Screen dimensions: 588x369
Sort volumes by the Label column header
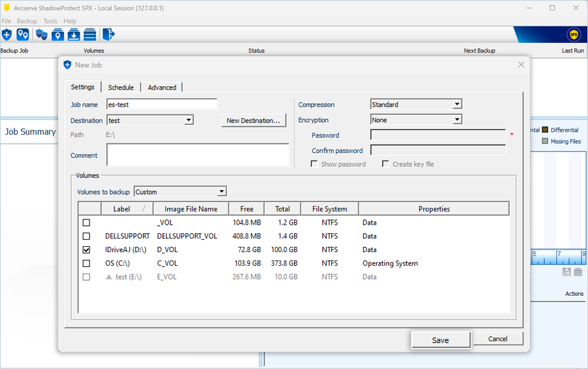[x=127, y=209]
